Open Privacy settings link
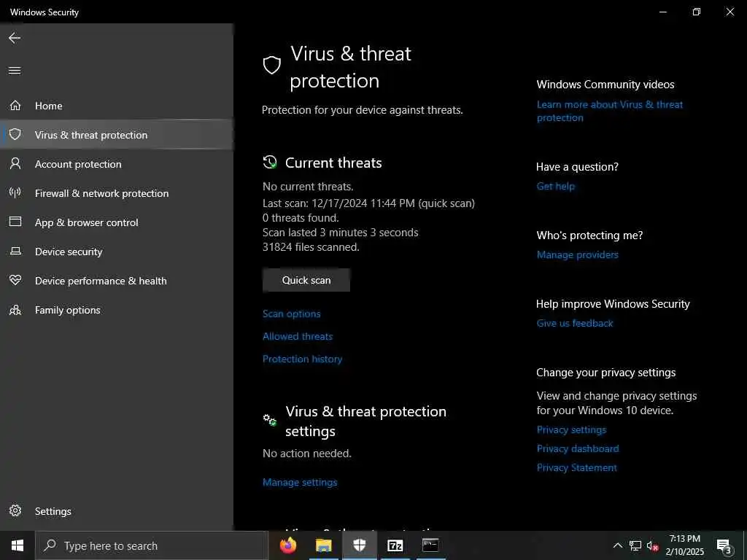Screen dimensions: 747x560 pyautogui.click(x=571, y=430)
